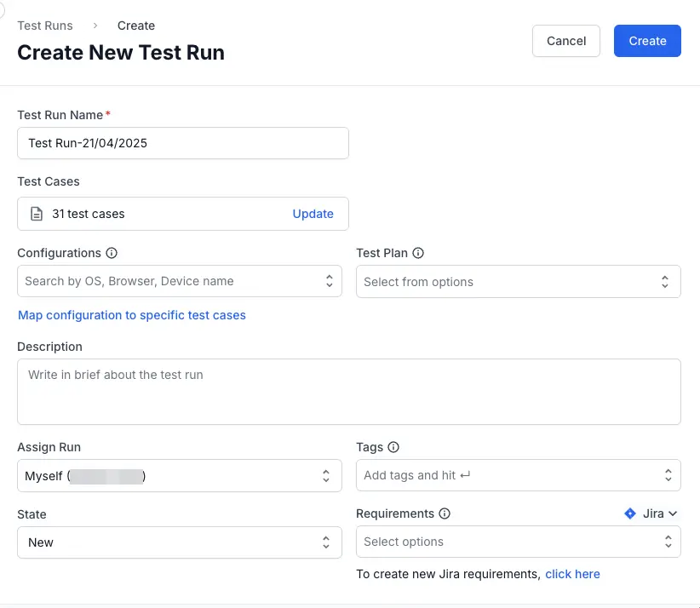
Task: Click the Create breadcrumb item
Action: (136, 26)
